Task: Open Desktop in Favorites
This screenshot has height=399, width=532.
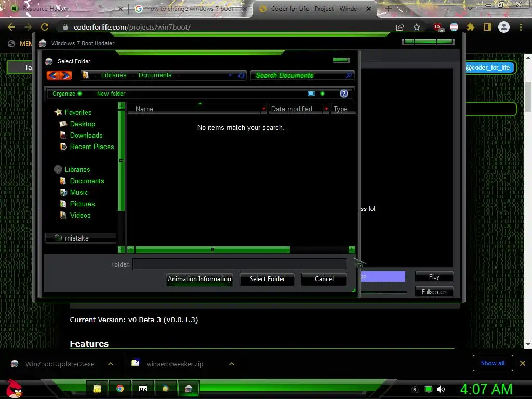Action: coord(83,124)
